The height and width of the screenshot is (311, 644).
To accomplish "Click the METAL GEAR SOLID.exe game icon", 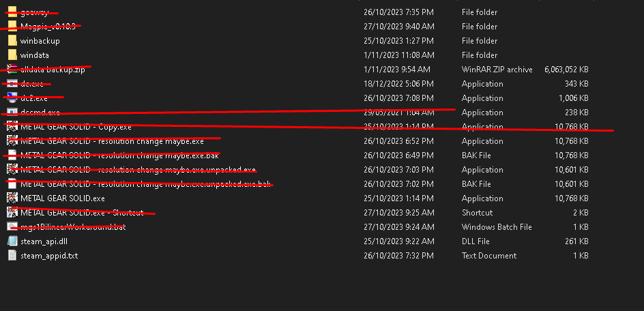I will [x=12, y=198].
